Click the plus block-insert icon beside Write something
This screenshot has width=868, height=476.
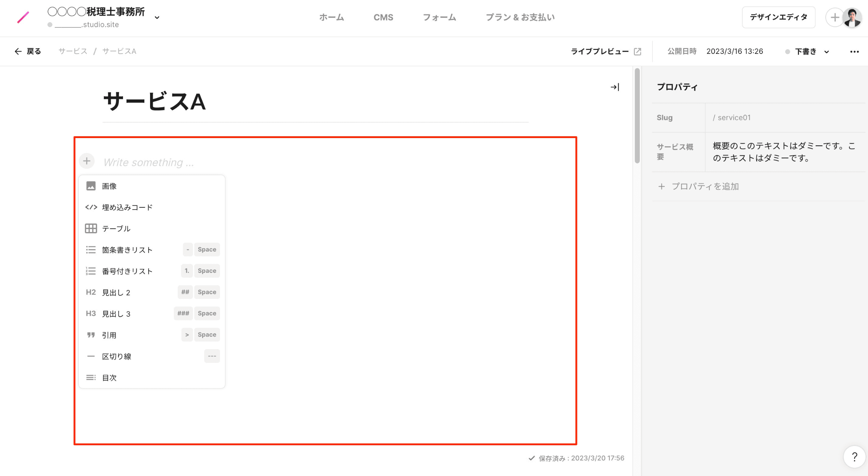[87, 161]
